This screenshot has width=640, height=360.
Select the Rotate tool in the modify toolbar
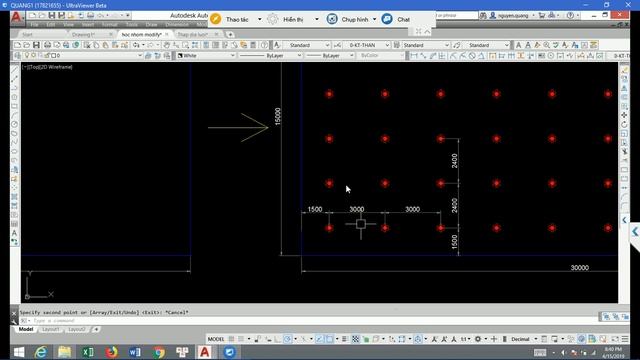click(624, 124)
